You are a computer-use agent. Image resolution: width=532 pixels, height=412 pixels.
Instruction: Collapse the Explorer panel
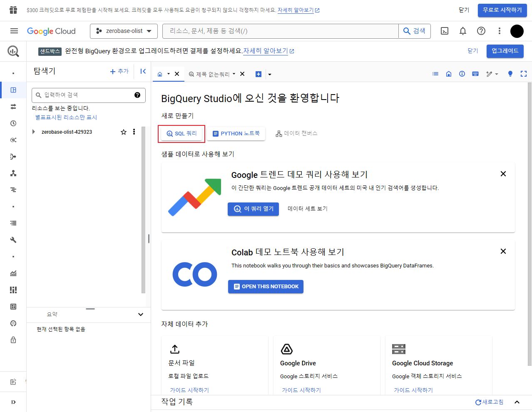pyautogui.click(x=143, y=71)
